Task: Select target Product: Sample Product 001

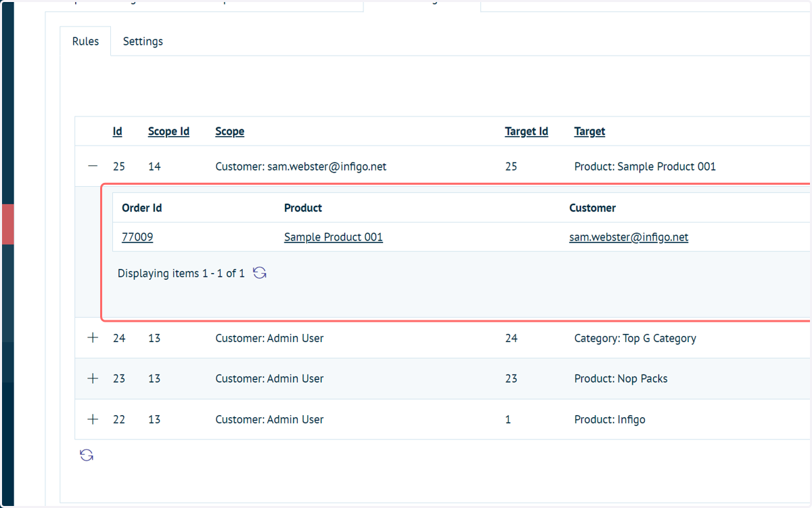Action: click(645, 166)
